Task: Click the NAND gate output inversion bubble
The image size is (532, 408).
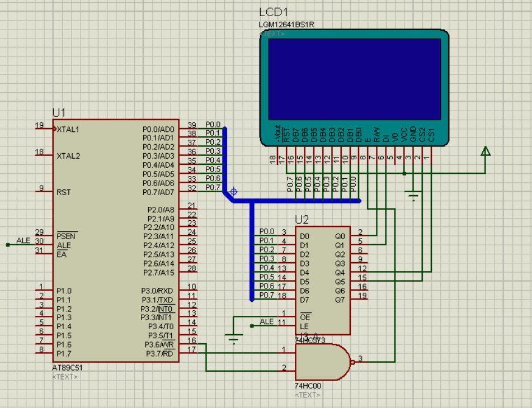Action: 353,362
